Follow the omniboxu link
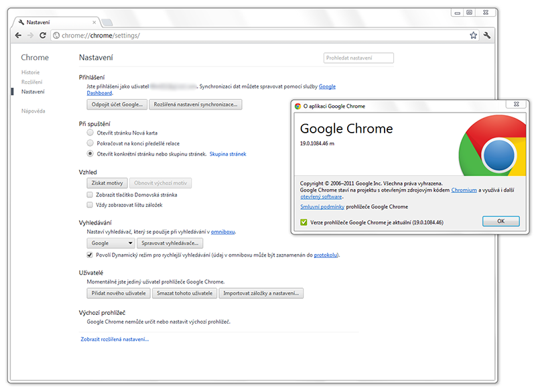The image size is (536, 392). tap(223, 232)
